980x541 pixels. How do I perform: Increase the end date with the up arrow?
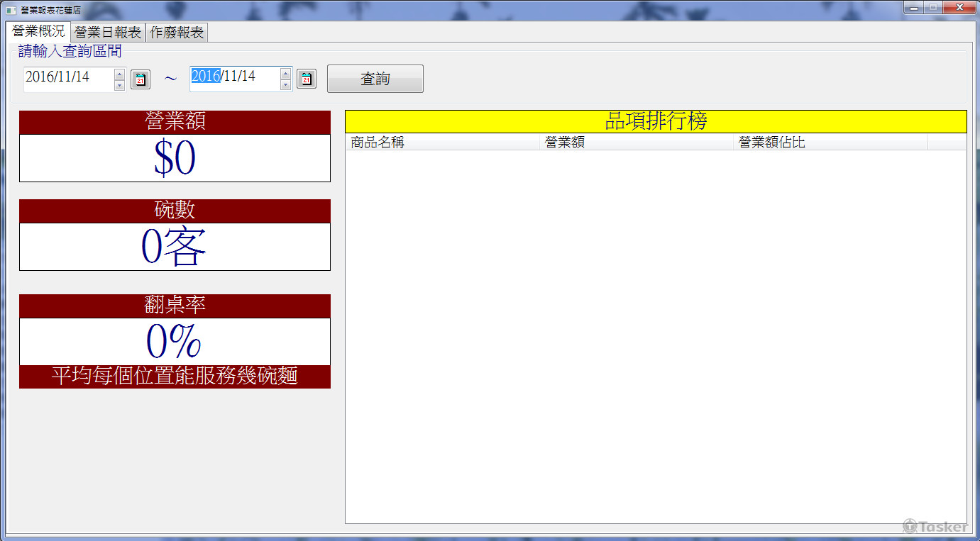click(285, 73)
